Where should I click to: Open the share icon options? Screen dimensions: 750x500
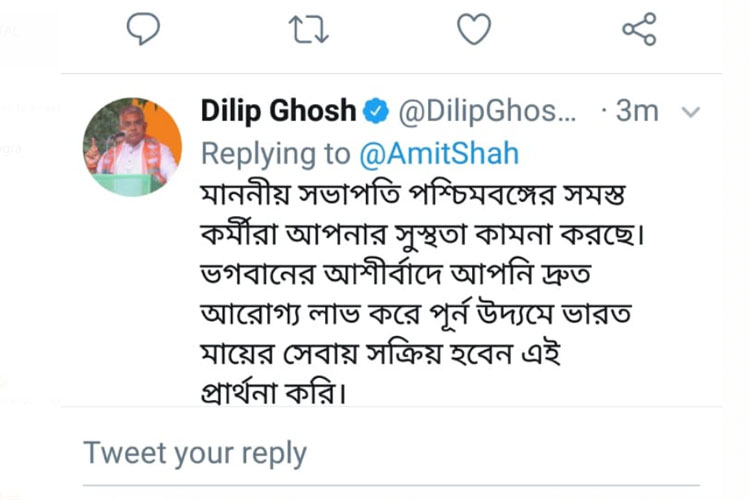(x=639, y=30)
